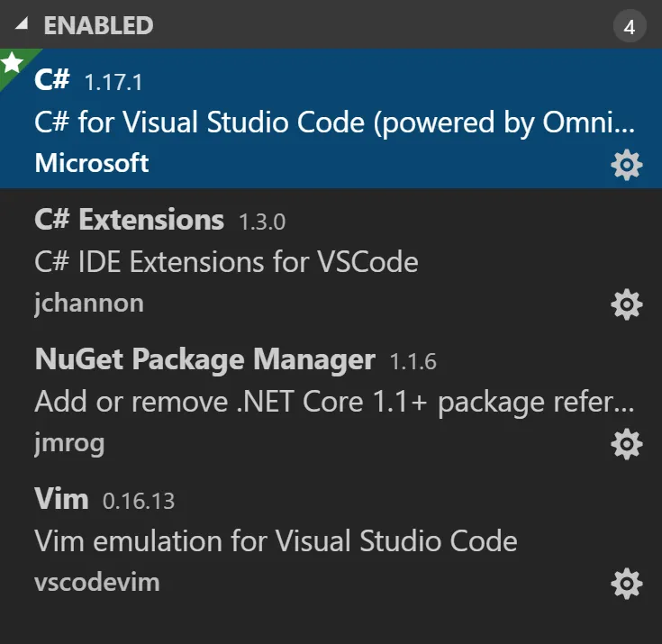Click the vscodevim publisher name
The width and height of the screenshot is (662, 644).
pyautogui.click(x=97, y=582)
